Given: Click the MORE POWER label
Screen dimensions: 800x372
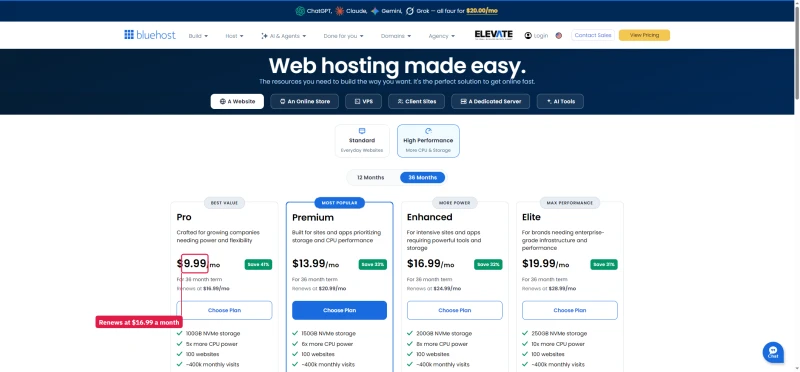Looking at the screenshot, I should pos(455,203).
